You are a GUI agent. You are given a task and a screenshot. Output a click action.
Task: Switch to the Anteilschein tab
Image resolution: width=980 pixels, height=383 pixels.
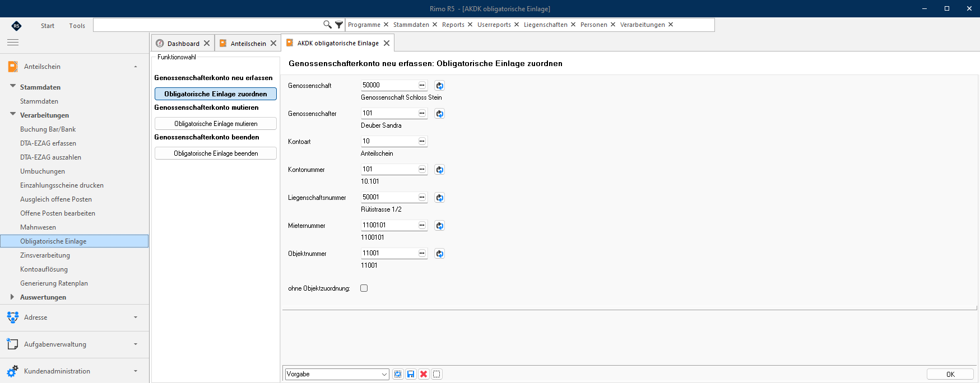tap(248, 44)
